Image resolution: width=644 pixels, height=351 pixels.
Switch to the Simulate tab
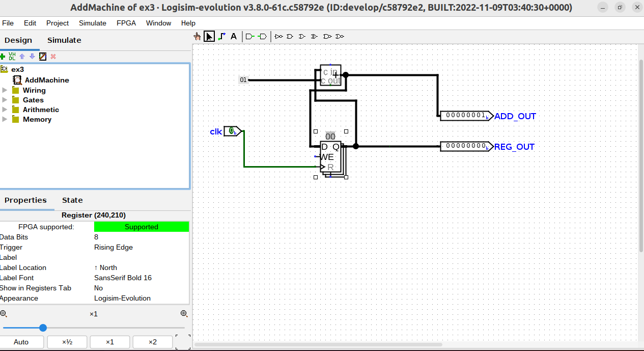64,40
